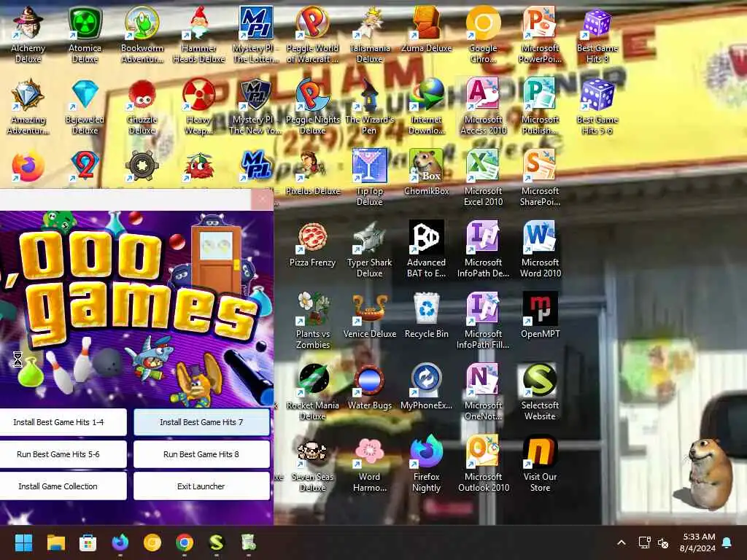Open the Best Game Hits 8 icon

pyautogui.click(x=597, y=34)
